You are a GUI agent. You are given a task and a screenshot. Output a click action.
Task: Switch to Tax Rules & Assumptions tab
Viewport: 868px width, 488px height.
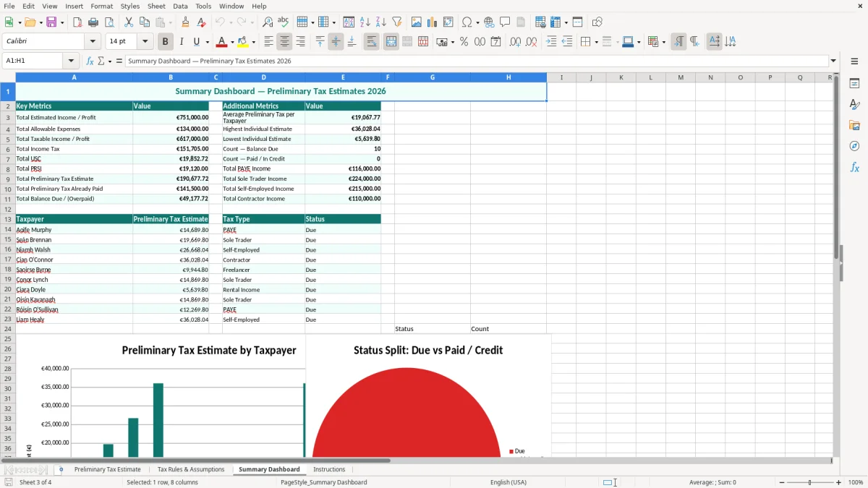coord(191,469)
